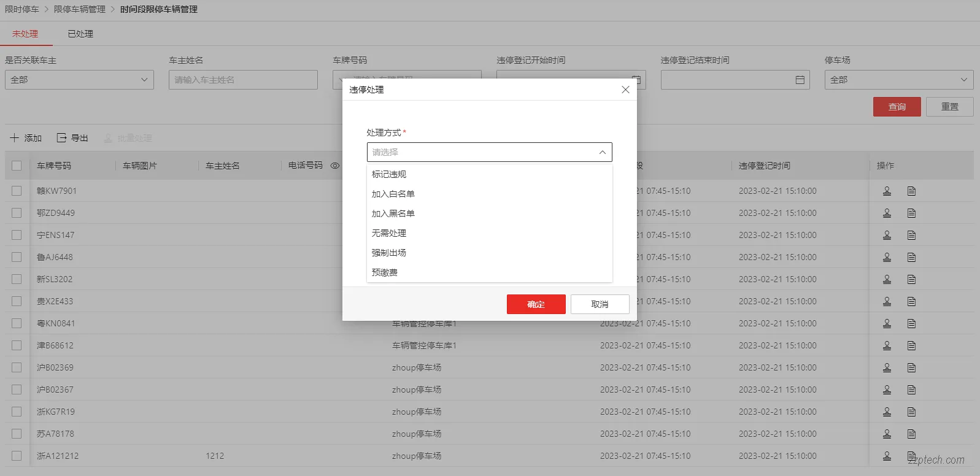
Task: Click the 添加 plus button
Action: point(26,138)
